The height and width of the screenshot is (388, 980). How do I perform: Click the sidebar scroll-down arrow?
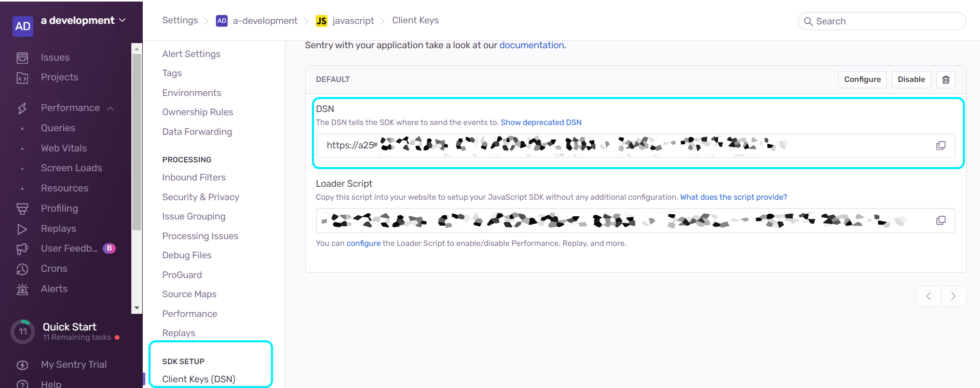click(x=137, y=308)
